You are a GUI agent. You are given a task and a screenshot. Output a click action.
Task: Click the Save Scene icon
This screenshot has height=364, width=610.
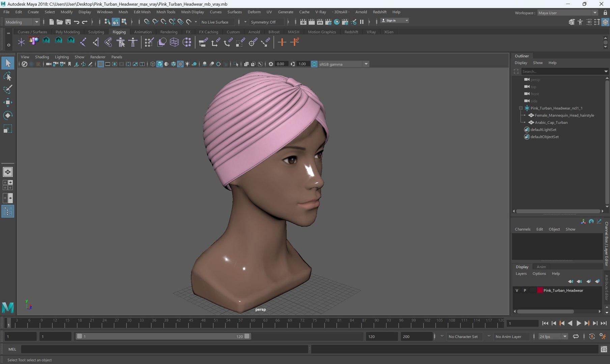(68, 22)
